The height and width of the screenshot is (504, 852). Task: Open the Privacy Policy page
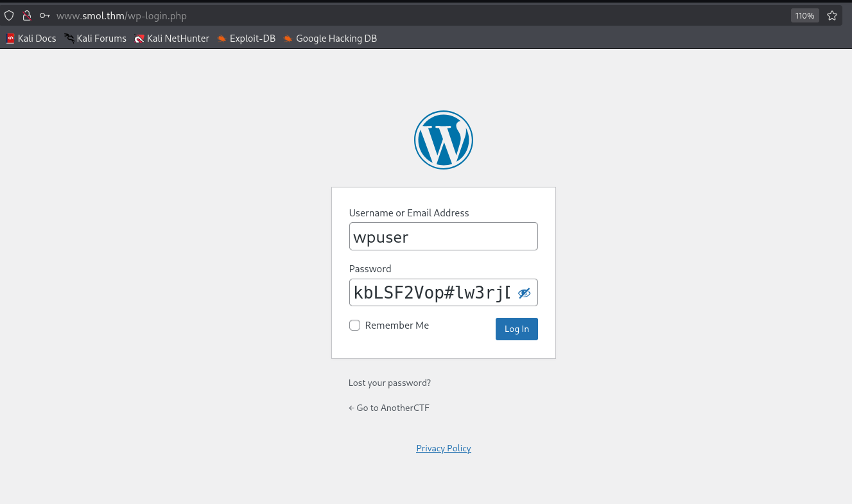pyautogui.click(x=443, y=448)
